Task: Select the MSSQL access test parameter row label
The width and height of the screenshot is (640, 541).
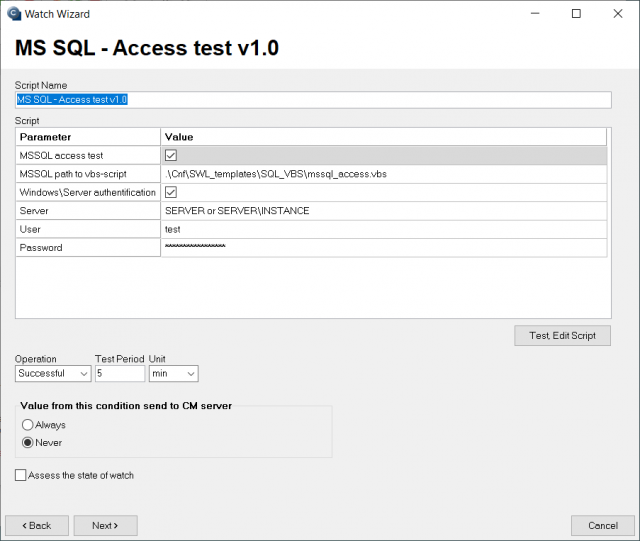Action: [88, 156]
